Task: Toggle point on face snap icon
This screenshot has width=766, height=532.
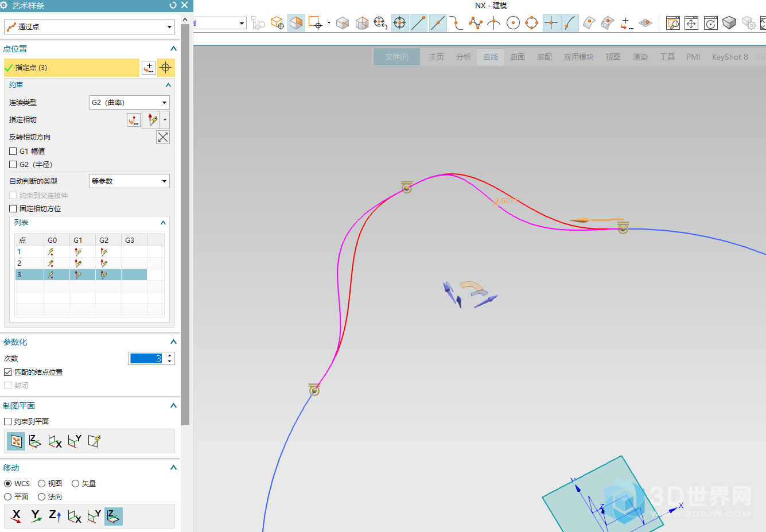Action: 589,23
